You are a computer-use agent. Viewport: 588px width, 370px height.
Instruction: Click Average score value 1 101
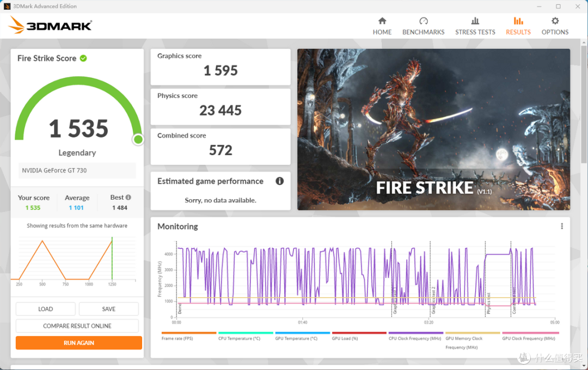pyautogui.click(x=76, y=208)
